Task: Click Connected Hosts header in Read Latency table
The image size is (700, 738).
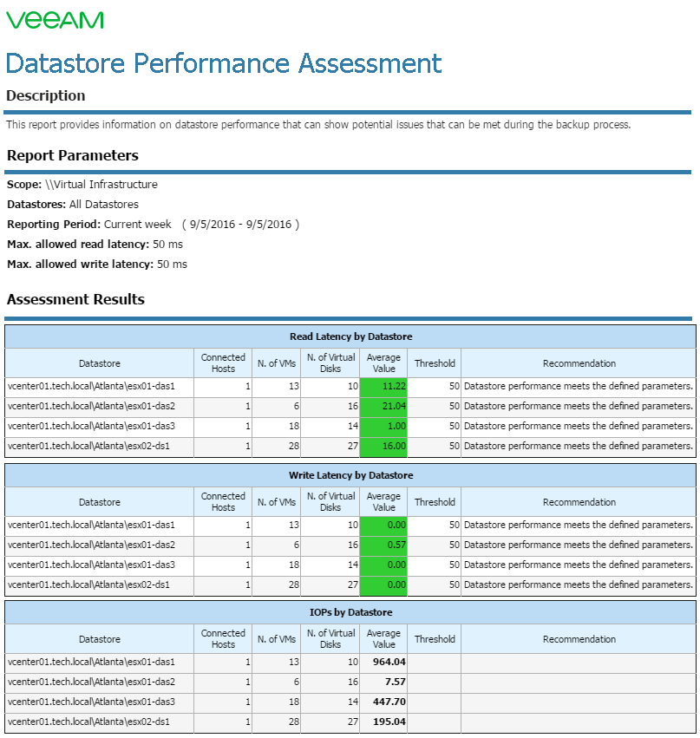Action: pyautogui.click(x=223, y=362)
